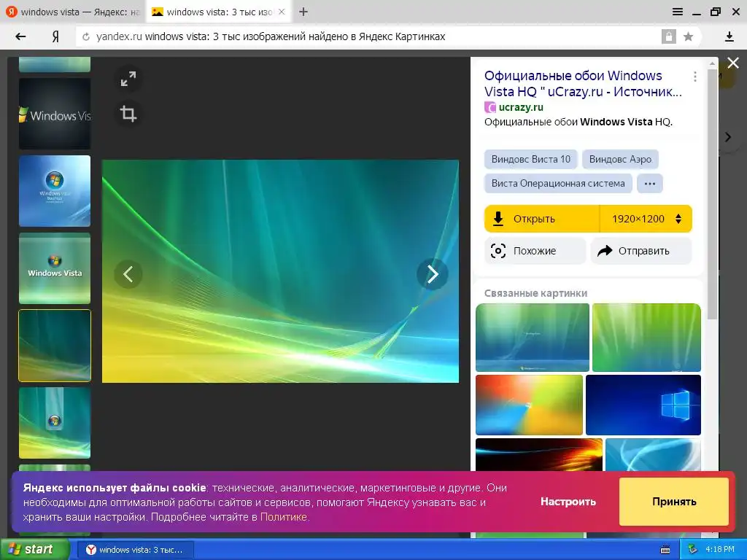Expand image to fullscreen view
This screenshot has width=747, height=560.
[x=128, y=79]
